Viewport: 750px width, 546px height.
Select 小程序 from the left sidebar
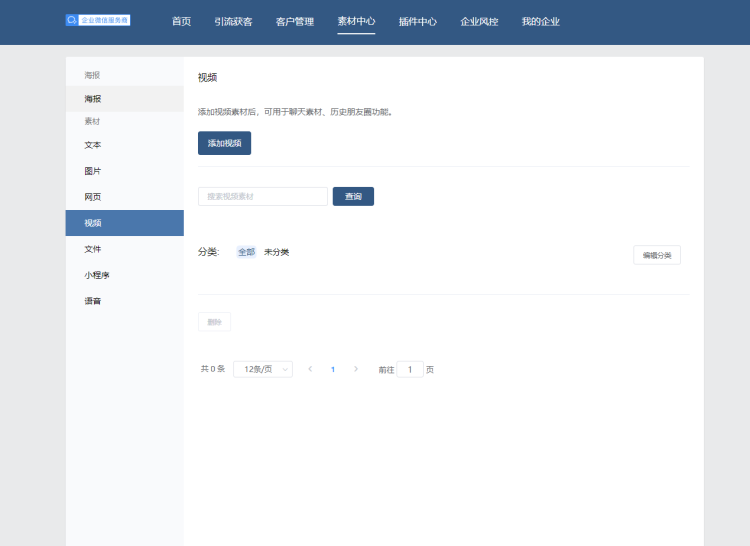(x=97, y=275)
